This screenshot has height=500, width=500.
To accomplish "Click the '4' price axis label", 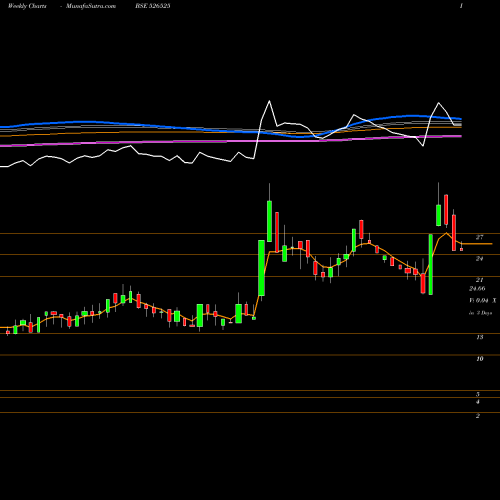I will click(x=478, y=402).
